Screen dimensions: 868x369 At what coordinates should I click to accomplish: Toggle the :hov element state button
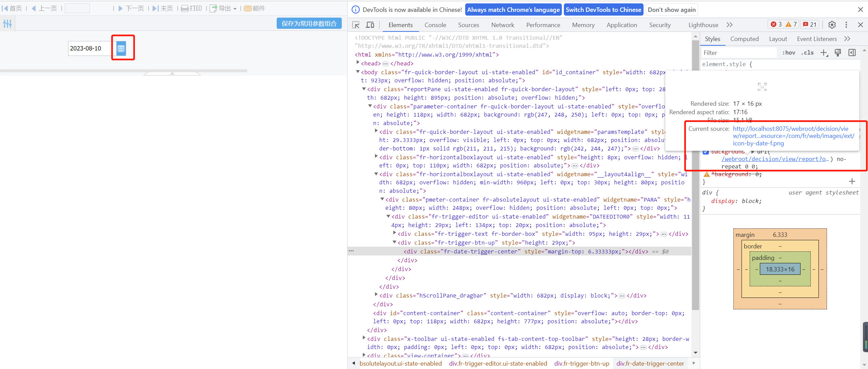(x=789, y=53)
